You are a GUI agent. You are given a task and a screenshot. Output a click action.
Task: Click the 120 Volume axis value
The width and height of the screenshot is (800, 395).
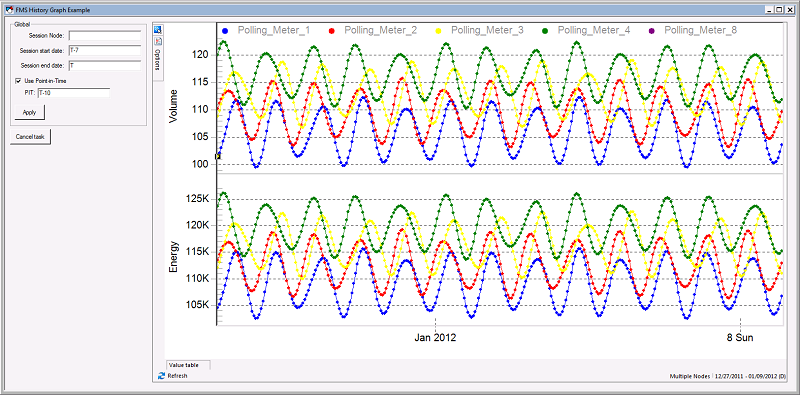click(201, 55)
